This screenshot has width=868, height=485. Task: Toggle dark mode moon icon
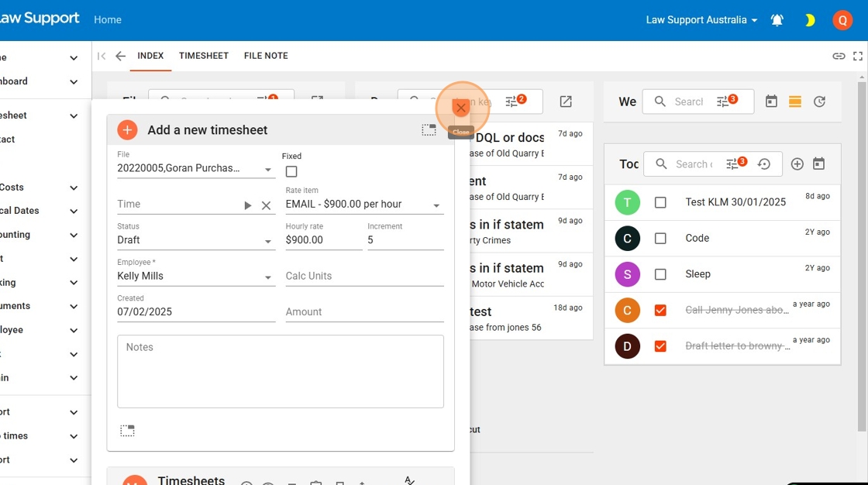810,20
